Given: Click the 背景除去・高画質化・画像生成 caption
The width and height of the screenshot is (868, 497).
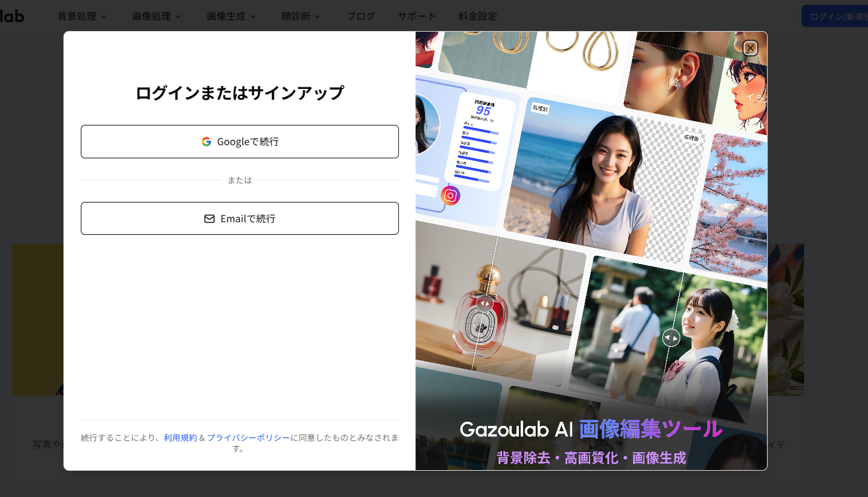Looking at the screenshot, I should 591,458.
